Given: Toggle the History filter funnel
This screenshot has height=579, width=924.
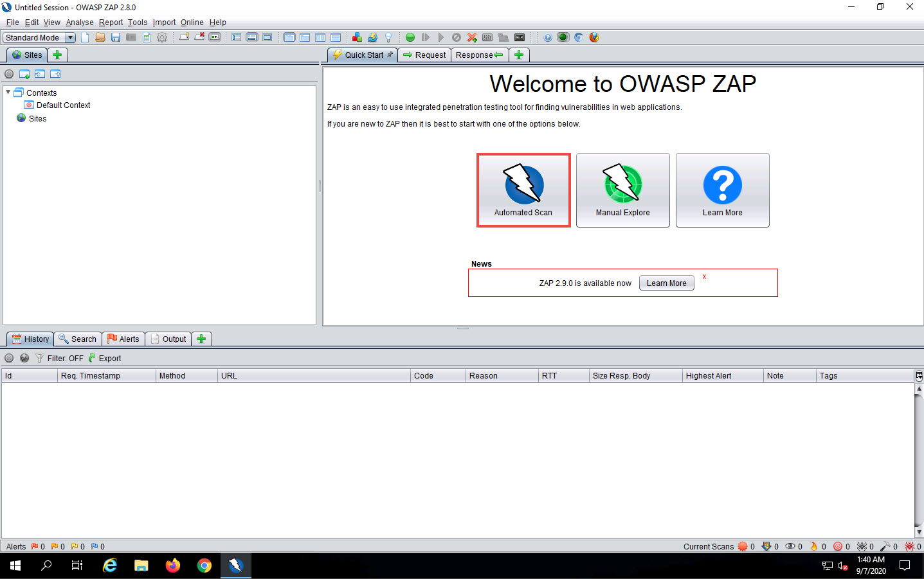Looking at the screenshot, I should pos(40,358).
